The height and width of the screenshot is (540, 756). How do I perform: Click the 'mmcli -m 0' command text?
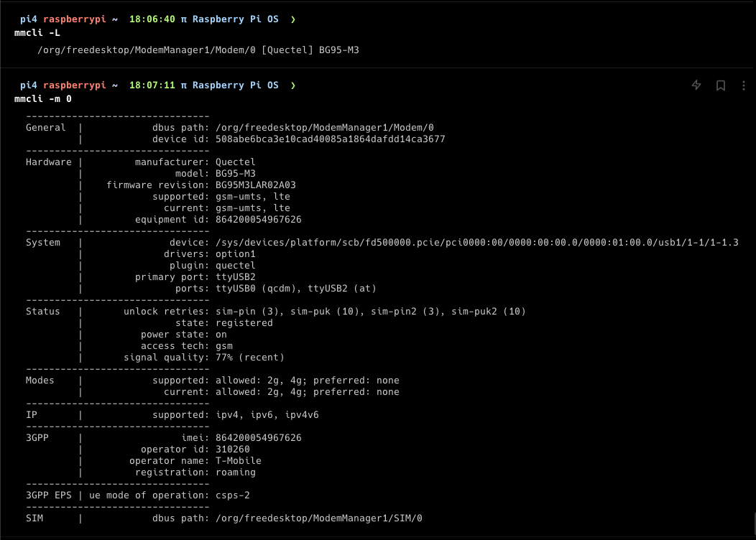[43, 99]
